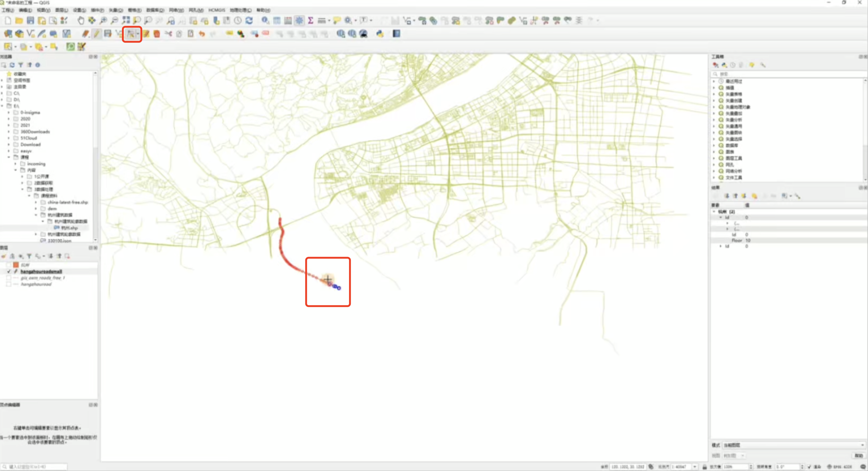This screenshot has width=868, height=471.
Task: Click the Refresh map icon
Action: tap(249, 21)
